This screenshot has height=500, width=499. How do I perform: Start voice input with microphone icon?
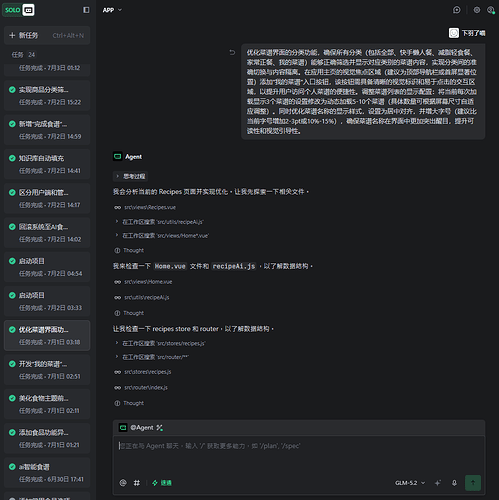(454, 483)
